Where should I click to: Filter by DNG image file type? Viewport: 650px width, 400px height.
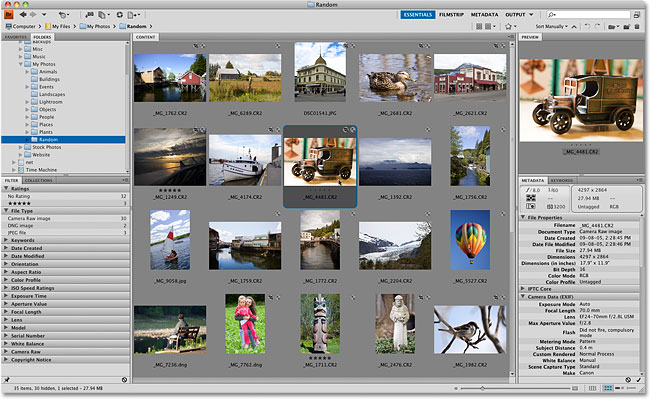point(65,225)
